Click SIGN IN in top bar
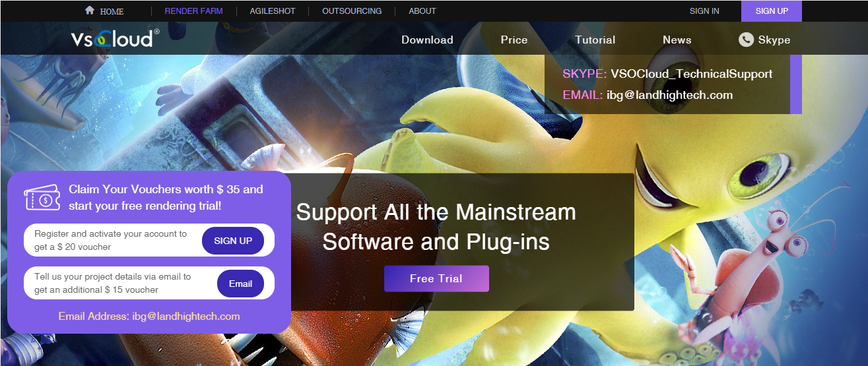The width and height of the screenshot is (868, 366). pyautogui.click(x=704, y=11)
